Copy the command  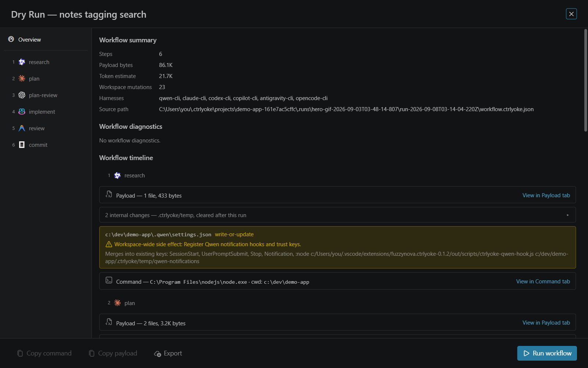click(44, 353)
